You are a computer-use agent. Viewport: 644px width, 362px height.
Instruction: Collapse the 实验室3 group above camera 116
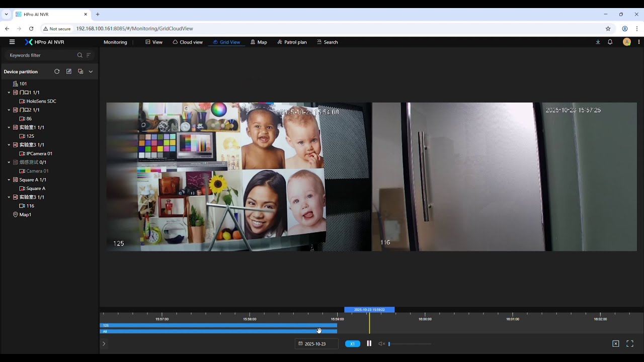[9, 197]
